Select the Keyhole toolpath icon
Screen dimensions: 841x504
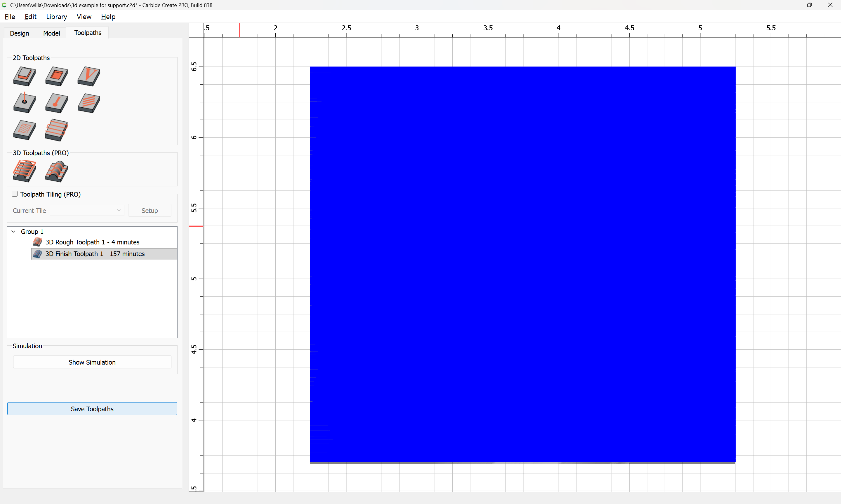point(56,103)
